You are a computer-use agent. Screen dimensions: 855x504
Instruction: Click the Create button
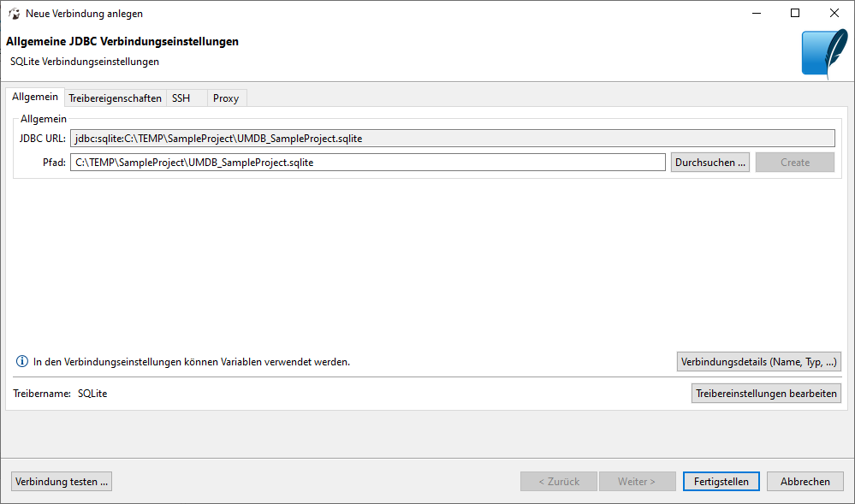(x=794, y=162)
